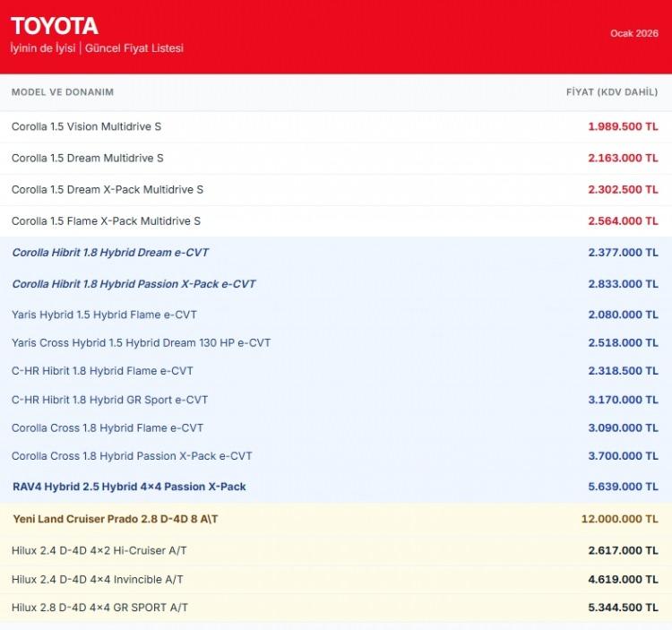Click the price 2.163.000 TL

click(x=623, y=158)
